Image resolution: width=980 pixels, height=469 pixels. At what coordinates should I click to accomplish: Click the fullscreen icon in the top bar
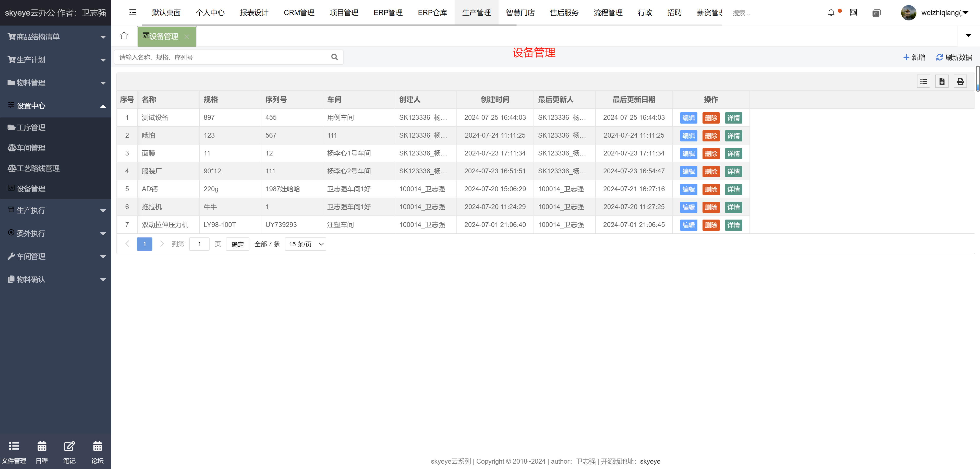pyautogui.click(x=853, y=13)
